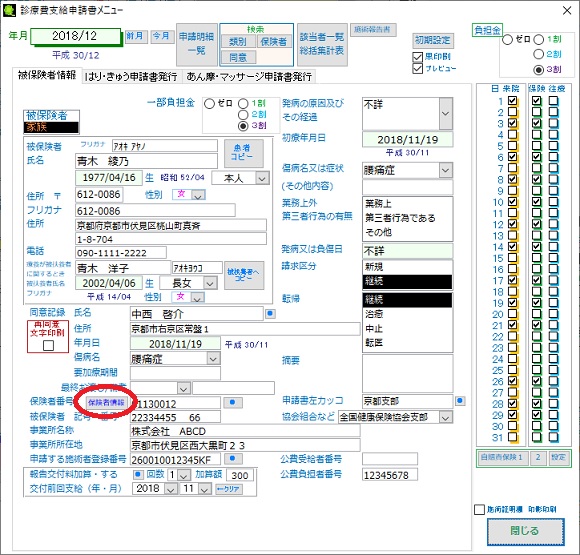Viewport: 580px width, 555px height.
Task: Enable the 再同意文字印刷 checkbox
Action: (x=48, y=345)
